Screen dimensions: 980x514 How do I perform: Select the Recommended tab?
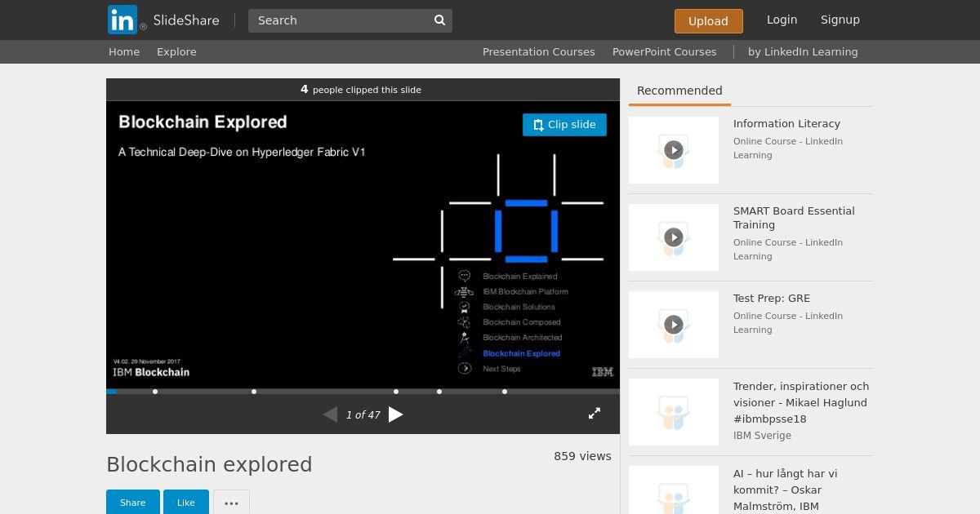pyautogui.click(x=679, y=91)
